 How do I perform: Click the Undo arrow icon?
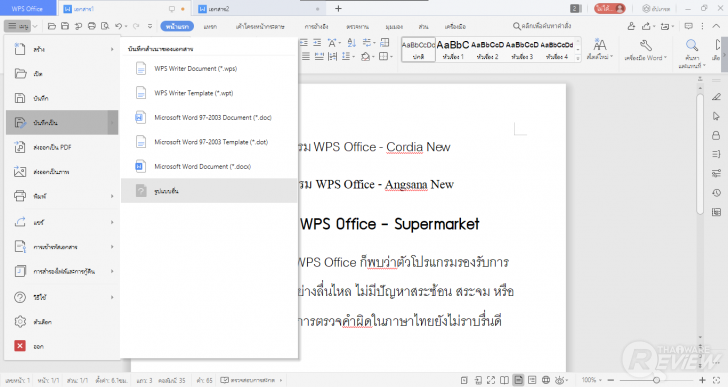[x=118, y=26]
